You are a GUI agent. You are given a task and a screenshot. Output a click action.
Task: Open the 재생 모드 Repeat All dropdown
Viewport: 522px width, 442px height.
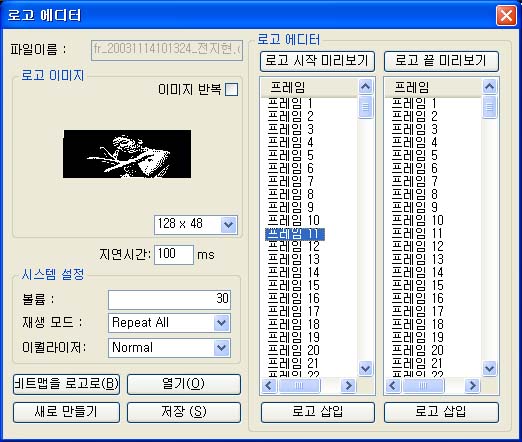[x=221, y=323]
